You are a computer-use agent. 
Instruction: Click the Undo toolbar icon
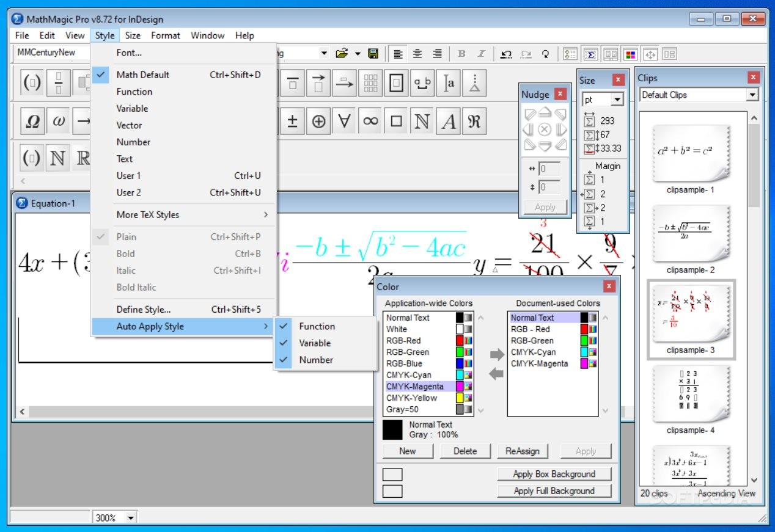506,54
